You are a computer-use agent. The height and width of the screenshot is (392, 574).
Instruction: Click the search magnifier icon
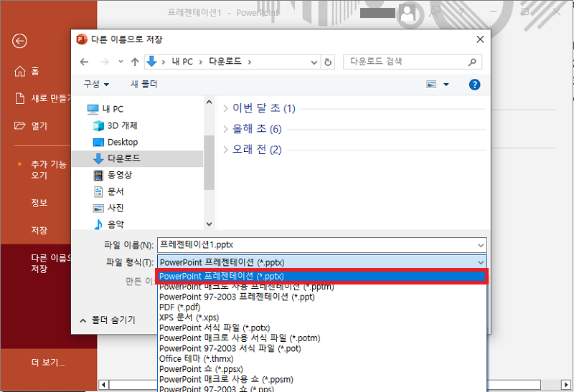coord(473,62)
